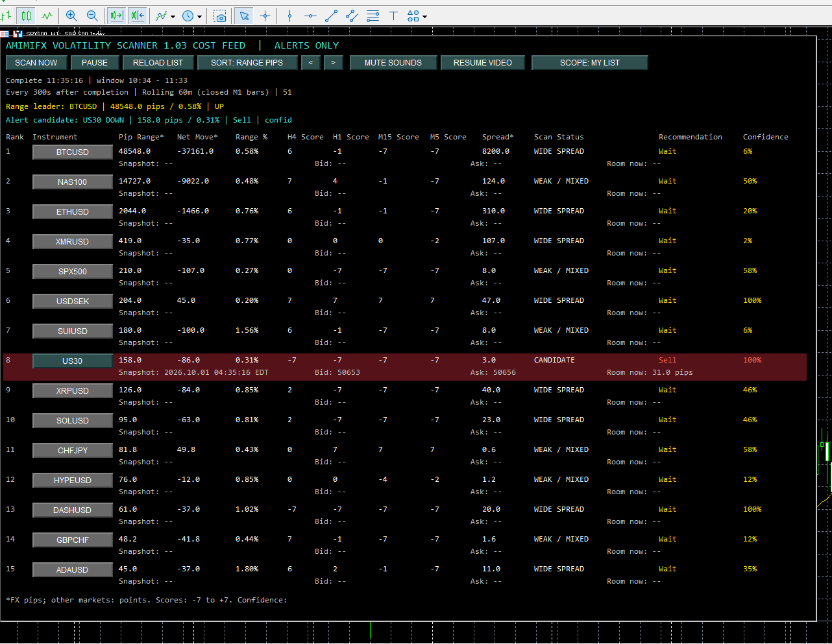This screenshot has height=644, width=832.
Task: Select the ADAUSD instrument button
Action: point(72,570)
